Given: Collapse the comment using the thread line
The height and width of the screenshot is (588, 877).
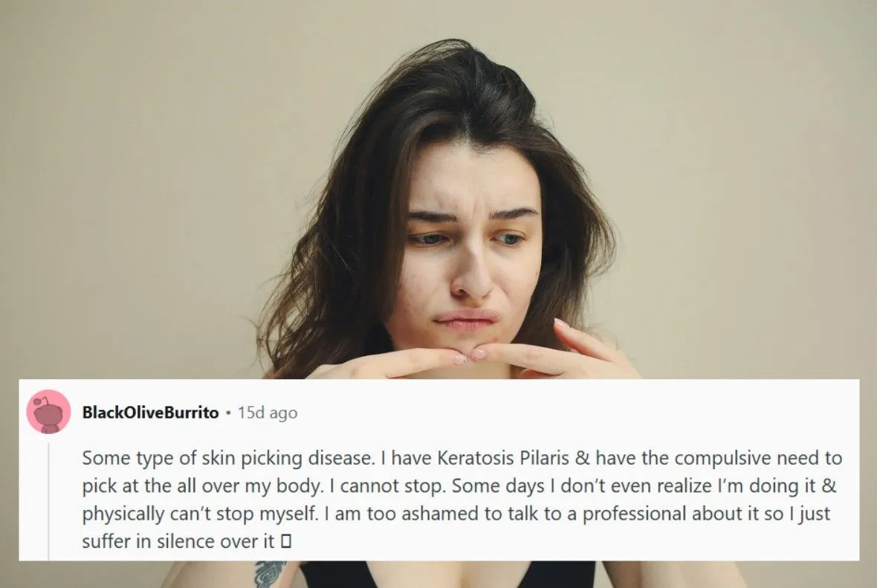Looking at the screenshot, I should point(48,501).
